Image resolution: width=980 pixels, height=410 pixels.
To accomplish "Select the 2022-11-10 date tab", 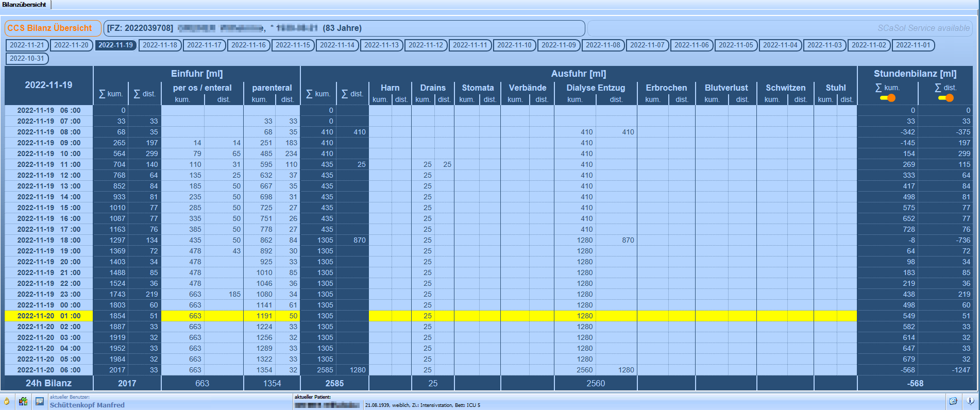I will pos(514,45).
